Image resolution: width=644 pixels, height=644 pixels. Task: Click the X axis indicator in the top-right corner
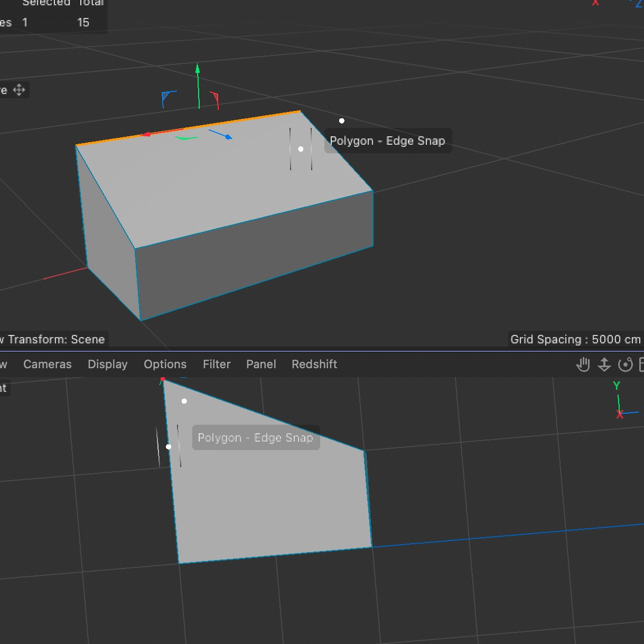click(x=595, y=3)
